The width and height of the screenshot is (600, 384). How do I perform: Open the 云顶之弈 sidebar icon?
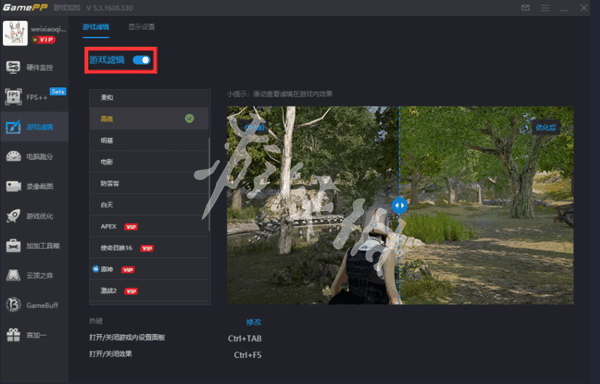[13, 275]
